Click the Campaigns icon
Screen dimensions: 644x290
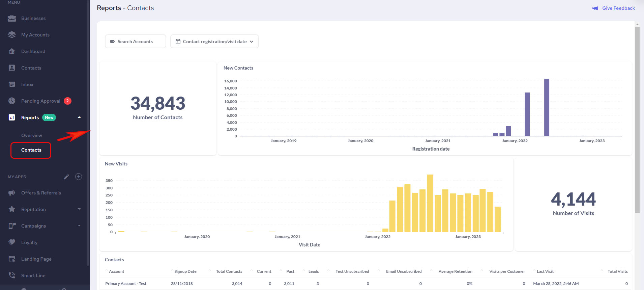(12, 226)
